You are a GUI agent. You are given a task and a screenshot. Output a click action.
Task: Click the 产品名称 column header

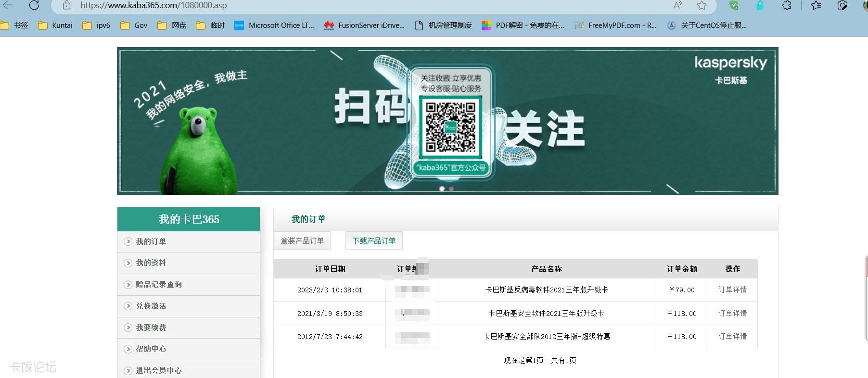pyautogui.click(x=546, y=269)
